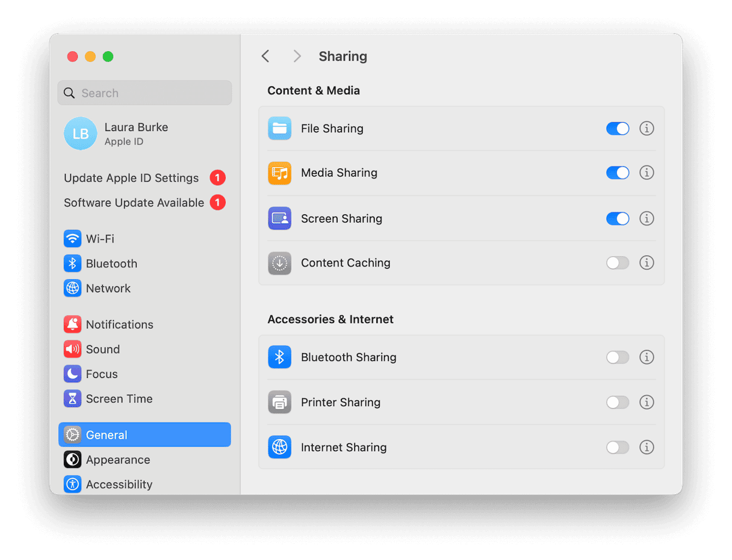This screenshot has height=560, width=732.
Task: Click the forward chevron navigation arrow
Action: tap(297, 56)
